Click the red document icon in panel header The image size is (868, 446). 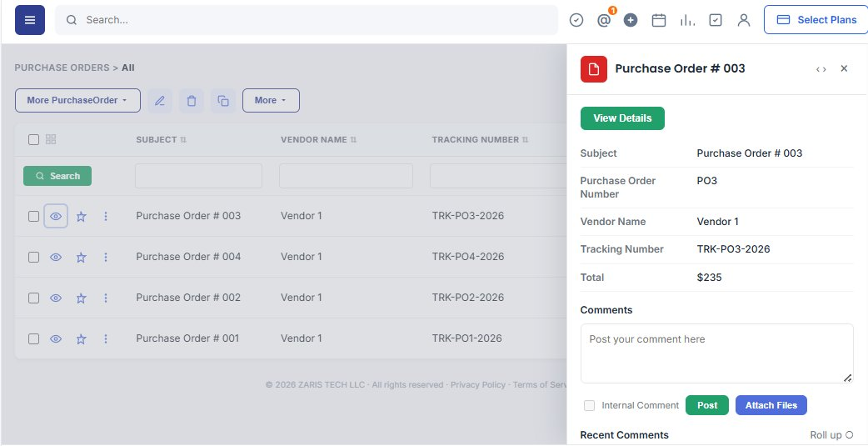tap(594, 69)
